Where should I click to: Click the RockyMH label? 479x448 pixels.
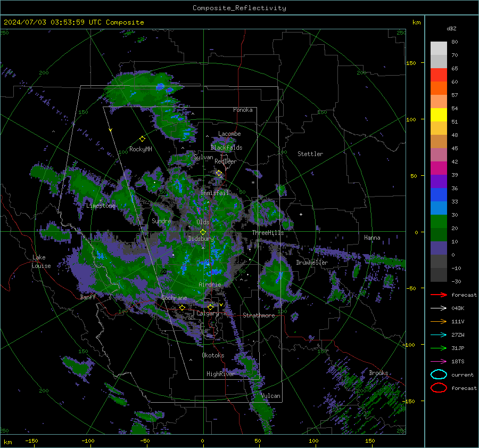pyautogui.click(x=141, y=149)
